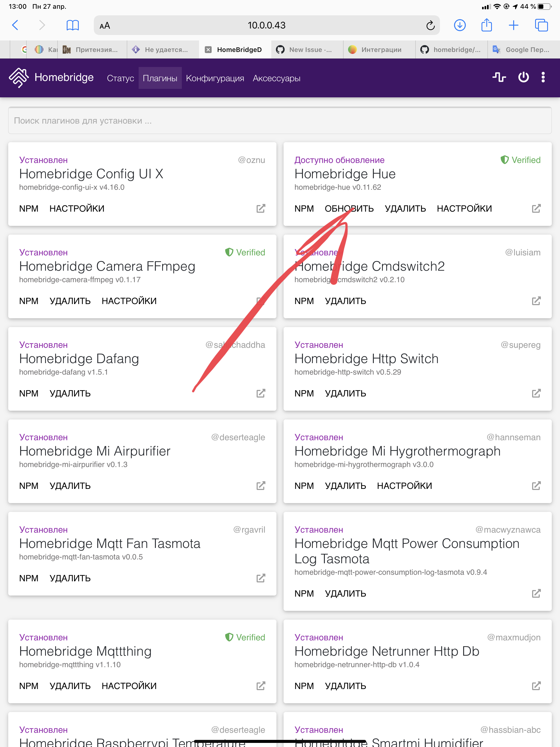Click the power restart icon in header

523,77
